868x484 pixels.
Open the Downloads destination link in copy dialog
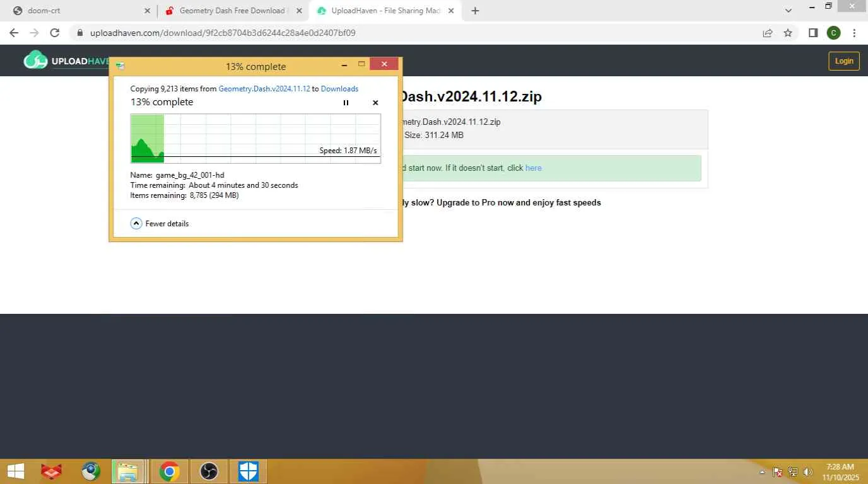tap(339, 89)
